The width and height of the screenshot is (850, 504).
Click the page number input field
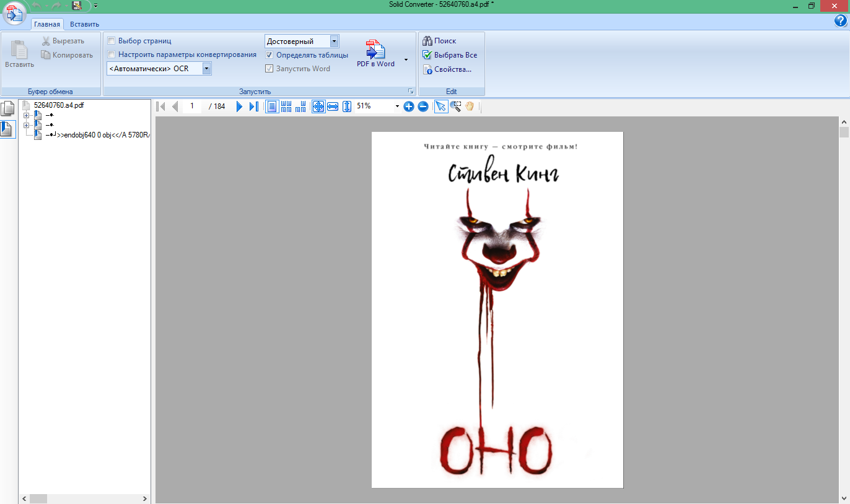tap(192, 106)
